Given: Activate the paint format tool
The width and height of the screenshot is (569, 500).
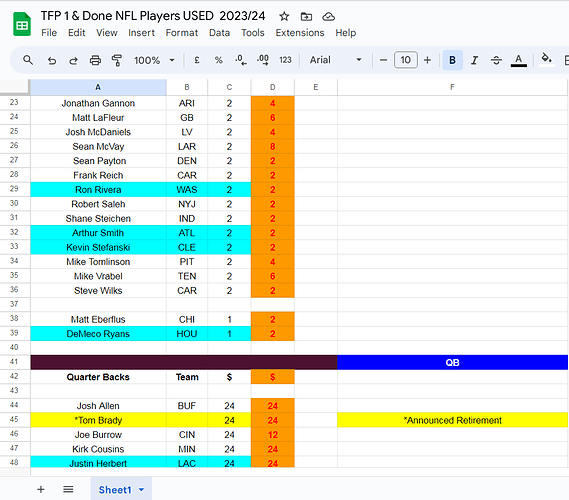Looking at the screenshot, I should tap(117, 60).
